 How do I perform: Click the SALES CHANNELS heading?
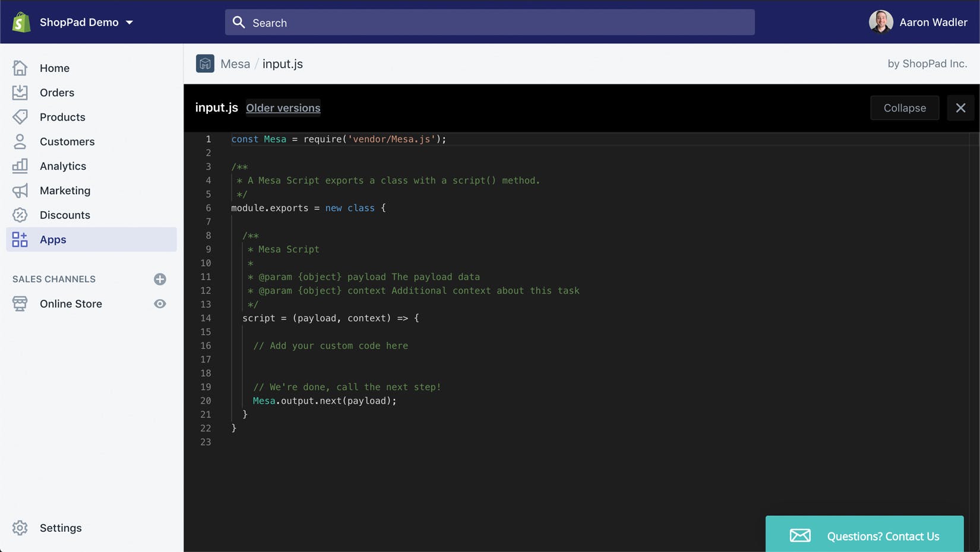pyautogui.click(x=54, y=279)
